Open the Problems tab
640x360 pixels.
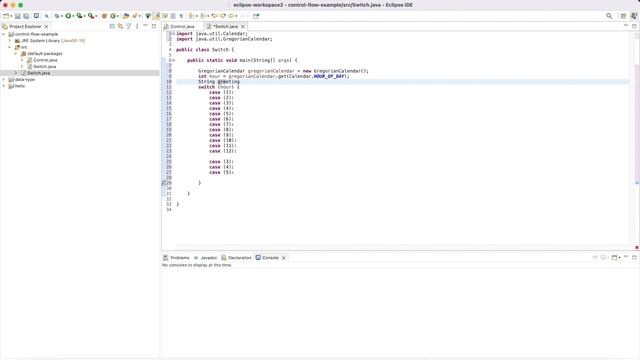pos(176,258)
